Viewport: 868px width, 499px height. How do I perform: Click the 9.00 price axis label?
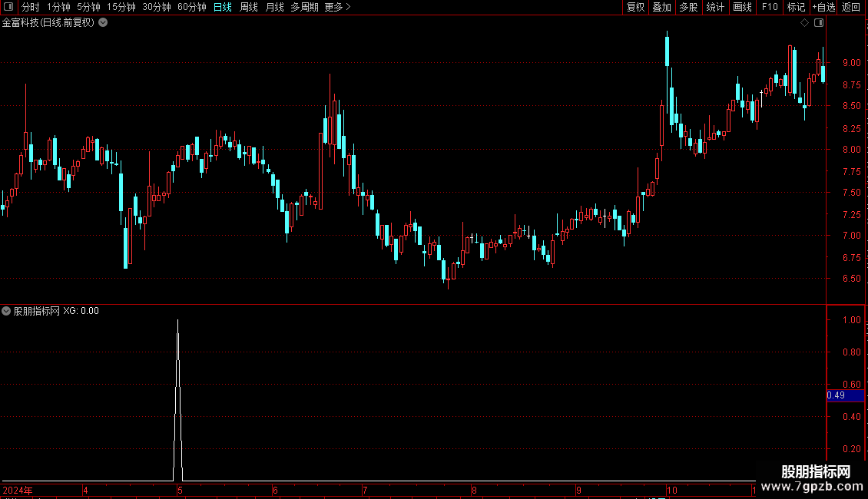(x=851, y=63)
